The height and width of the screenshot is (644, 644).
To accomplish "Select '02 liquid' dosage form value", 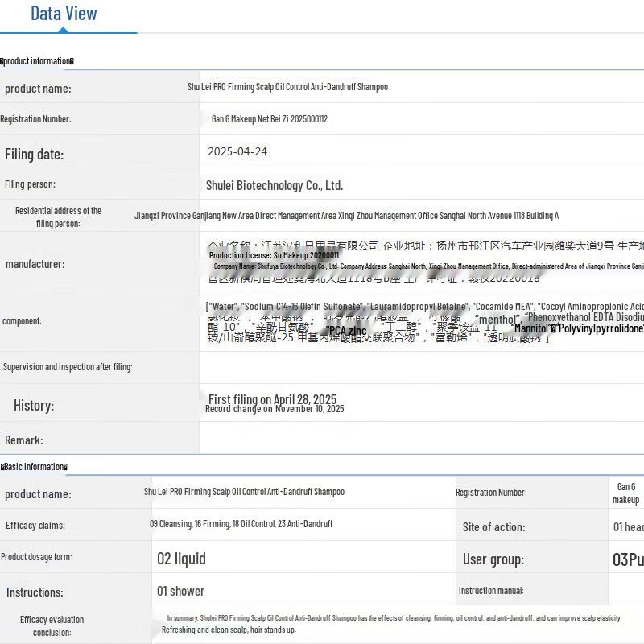I will pyautogui.click(x=182, y=559).
